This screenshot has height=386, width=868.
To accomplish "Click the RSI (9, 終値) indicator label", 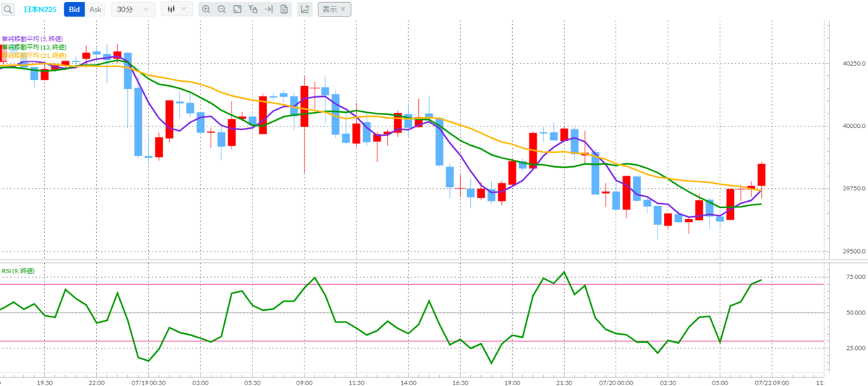I will coord(18,270).
